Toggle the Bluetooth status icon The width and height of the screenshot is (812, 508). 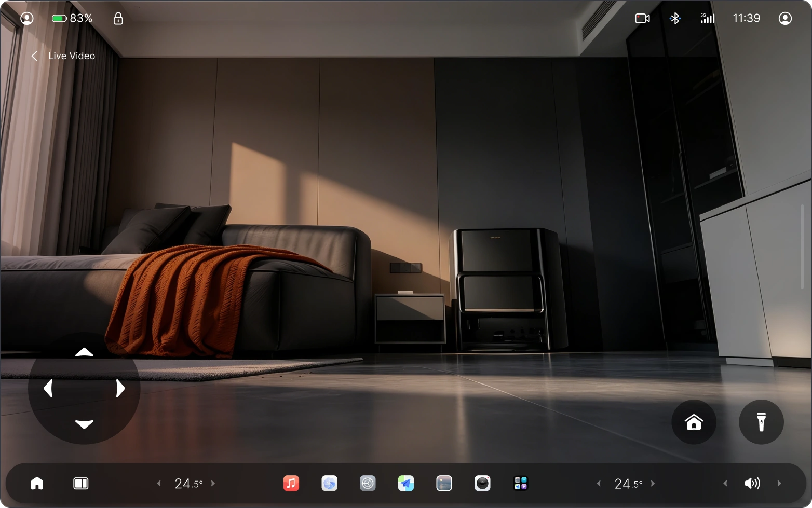(675, 19)
